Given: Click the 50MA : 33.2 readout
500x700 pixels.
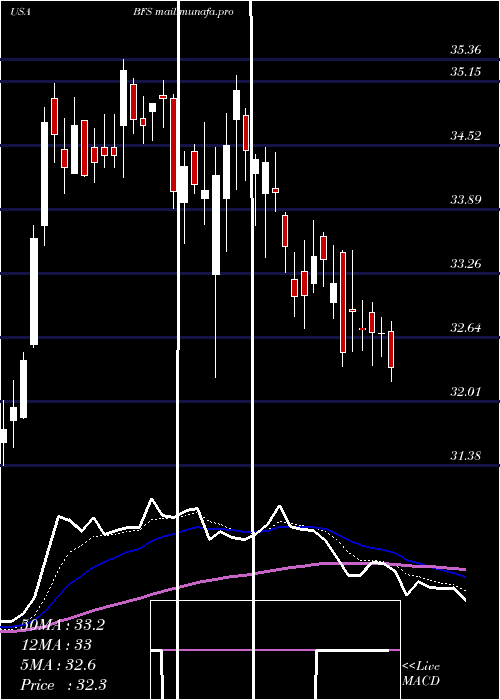Looking at the screenshot, I should 62,625.
